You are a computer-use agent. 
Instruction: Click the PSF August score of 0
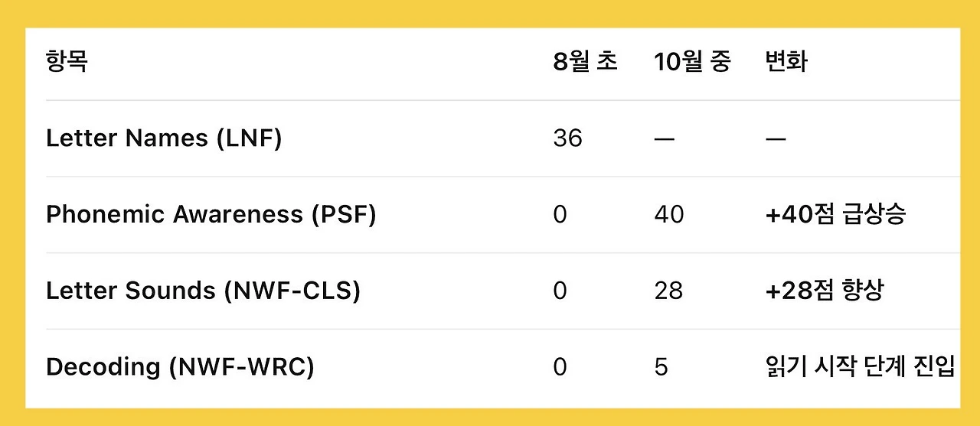pyautogui.click(x=560, y=215)
